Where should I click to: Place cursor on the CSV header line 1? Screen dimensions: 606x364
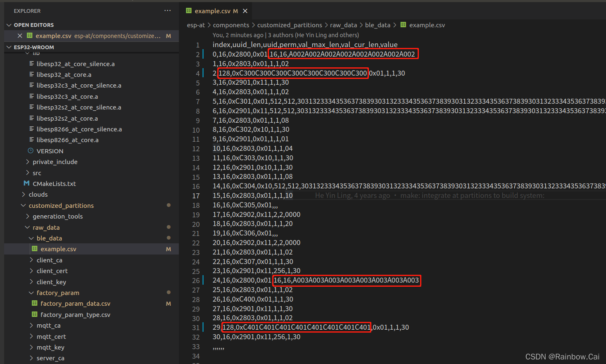click(305, 45)
